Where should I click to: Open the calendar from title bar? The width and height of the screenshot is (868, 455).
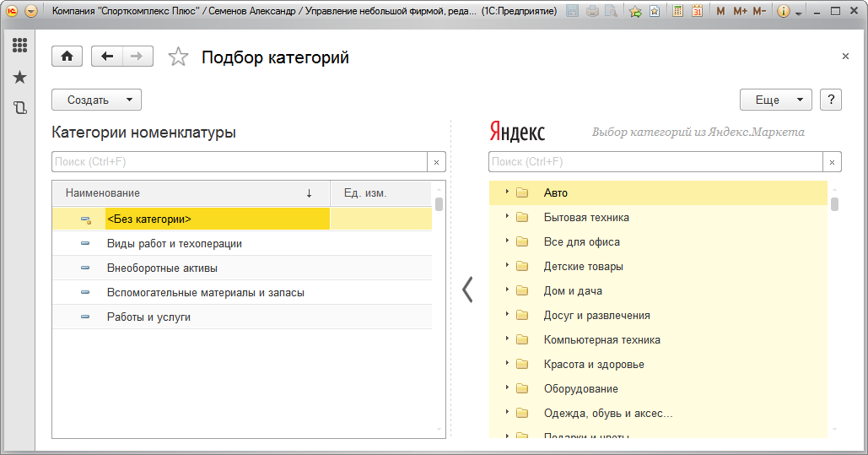698,12
